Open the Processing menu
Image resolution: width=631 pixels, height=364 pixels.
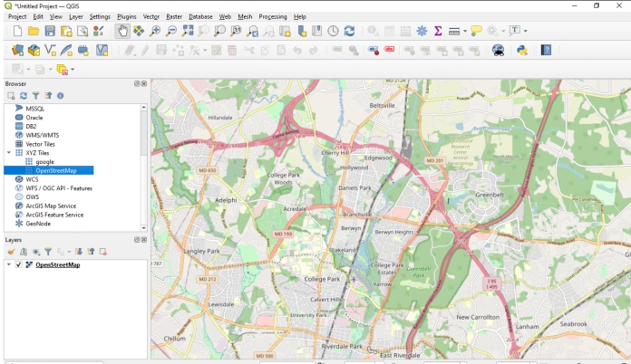tap(272, 16)
